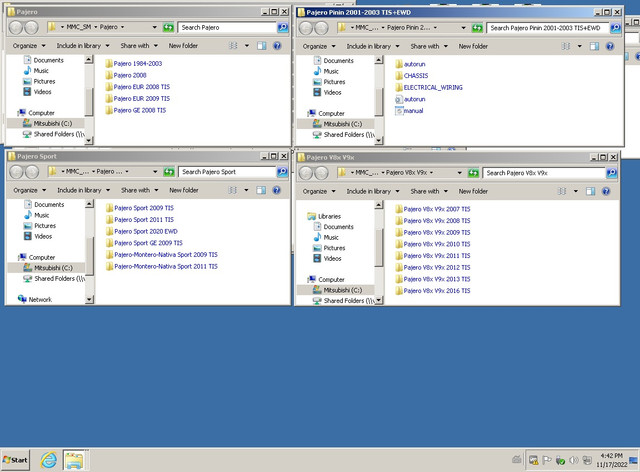Open Help in the Pajero V8x V9x window
Viewport: 640px width, 472px height.
pos(606,191)
